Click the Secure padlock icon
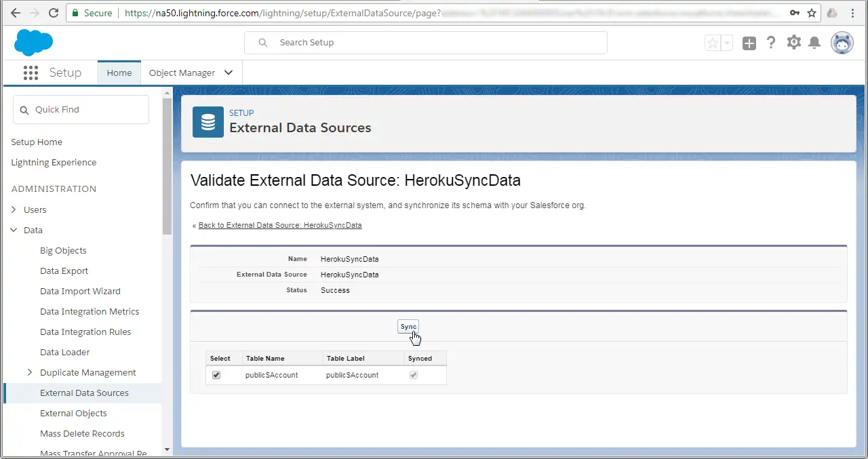Screen dimensions: 868x459 (x=75, y=13)
